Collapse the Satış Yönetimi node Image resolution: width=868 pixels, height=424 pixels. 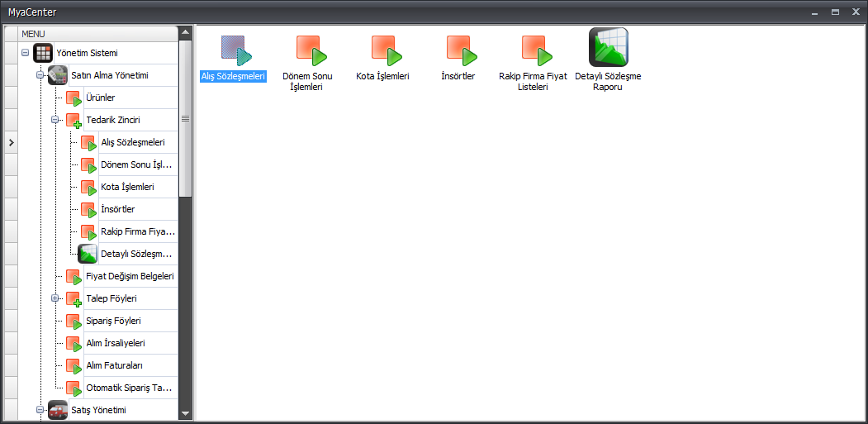40,410
